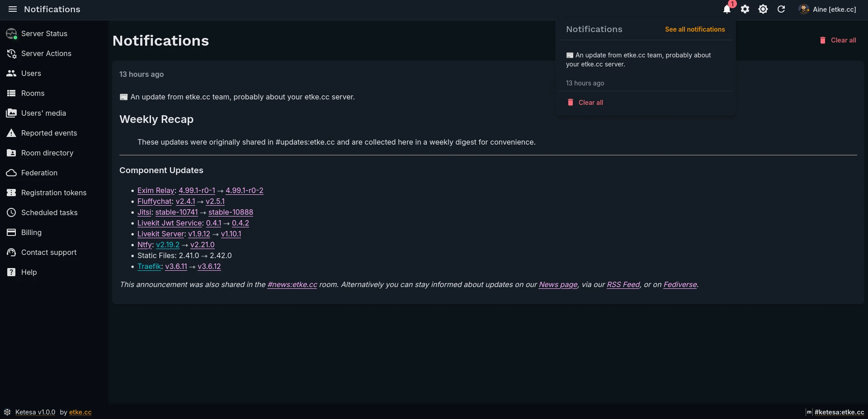Viewport: 868px width, 419px height.
Task: Click the notifications bell icon
Action: tap(727, 9)
